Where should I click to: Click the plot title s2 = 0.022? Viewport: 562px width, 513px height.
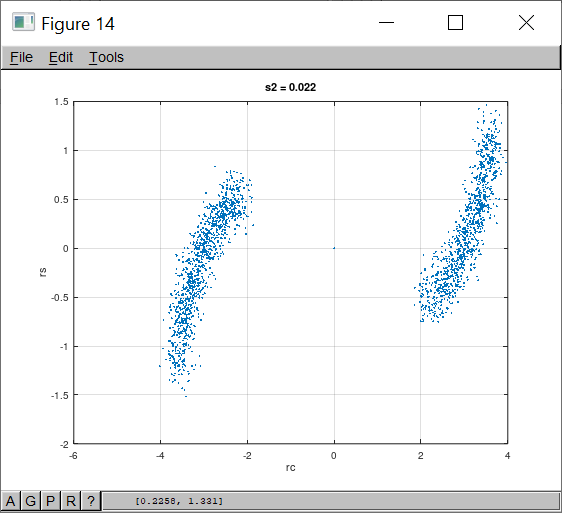(x=290, y=87)
